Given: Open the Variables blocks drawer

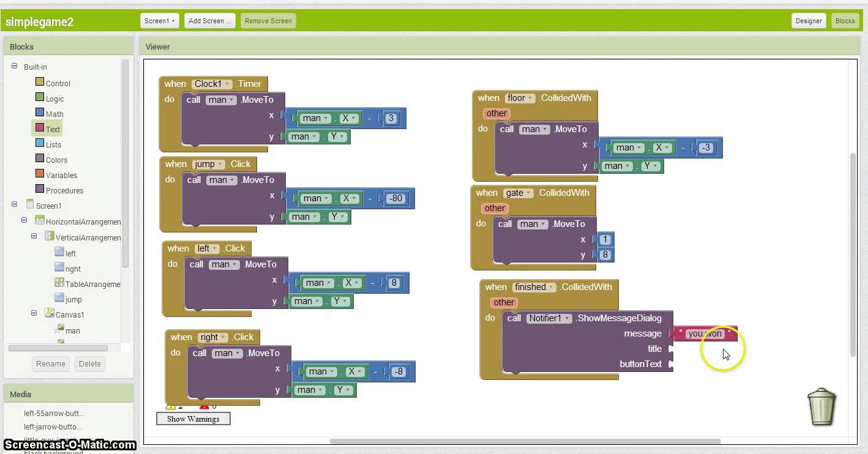Looking at the screenshot, I should point(60,175).
